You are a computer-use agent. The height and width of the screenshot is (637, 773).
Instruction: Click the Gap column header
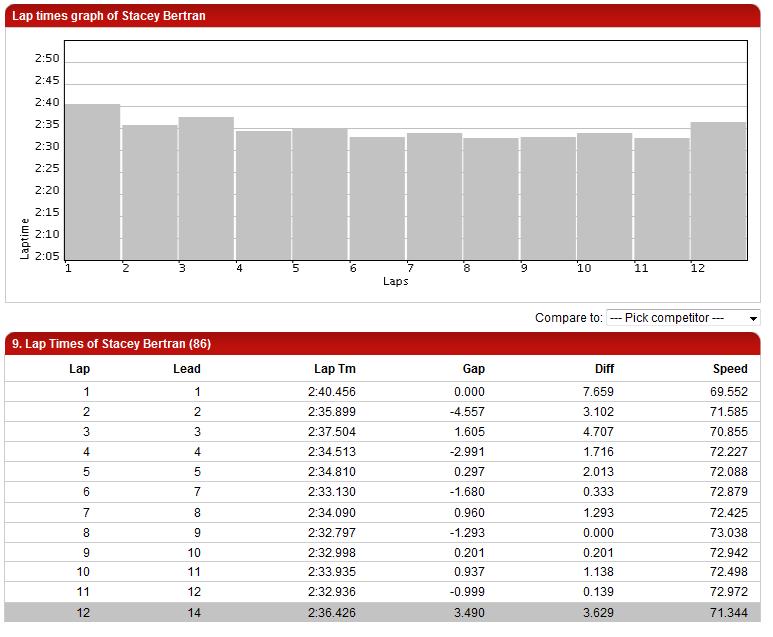tap(474, 369)
